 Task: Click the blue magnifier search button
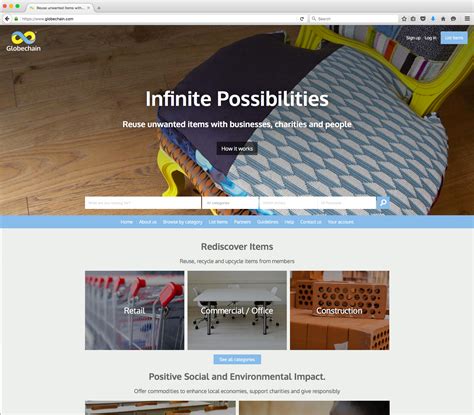[383, 202]
